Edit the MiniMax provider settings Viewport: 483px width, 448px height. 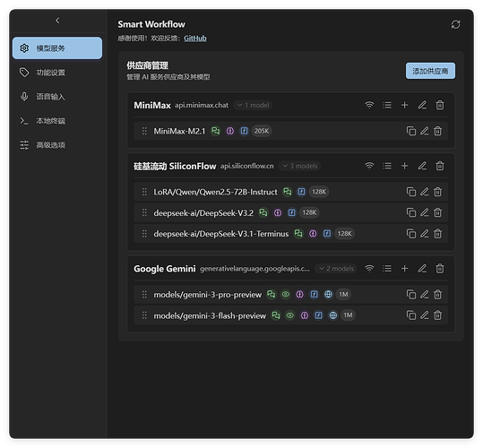(x=422, y=106)
